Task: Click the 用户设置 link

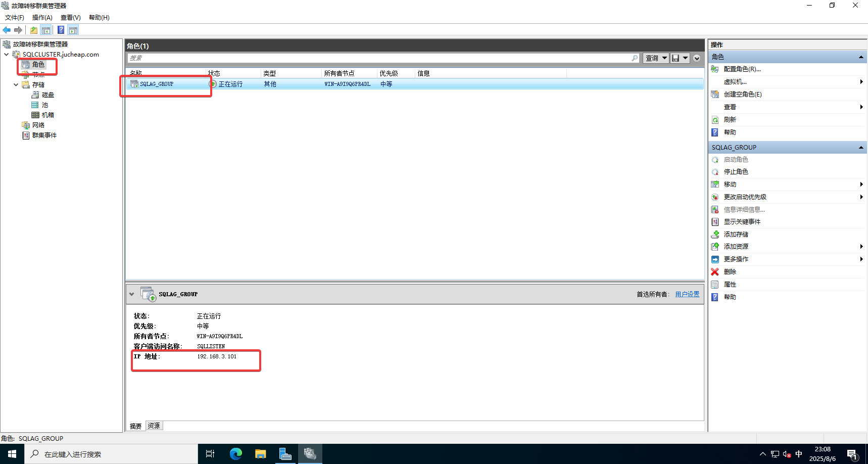Action: pos(687,294)
